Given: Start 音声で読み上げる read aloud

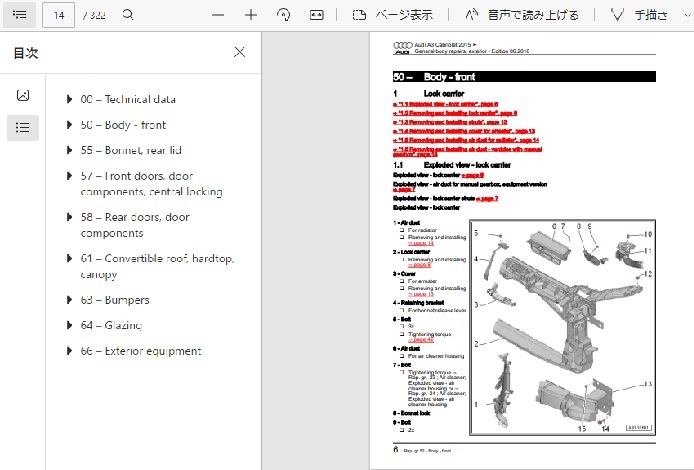Looking at the screenshot, I should click(x=512, y=15).
